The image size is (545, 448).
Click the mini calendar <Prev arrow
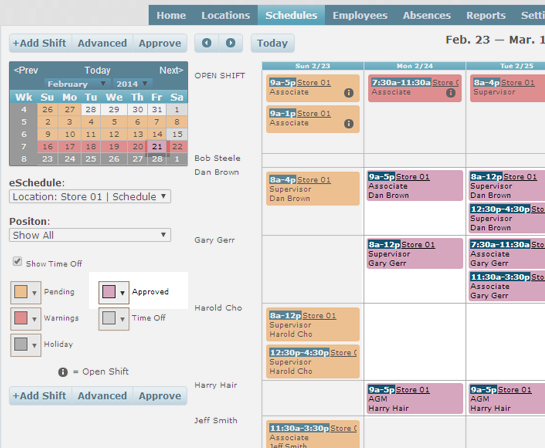[26, 70]
